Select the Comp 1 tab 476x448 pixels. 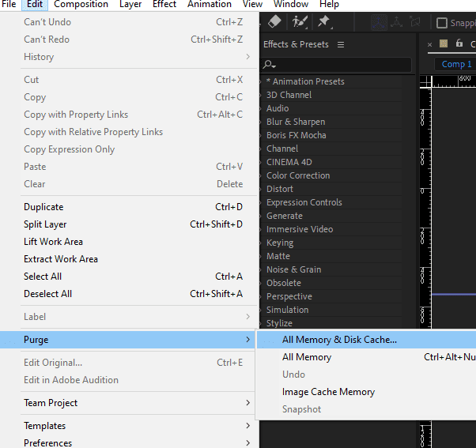(456, 64)
